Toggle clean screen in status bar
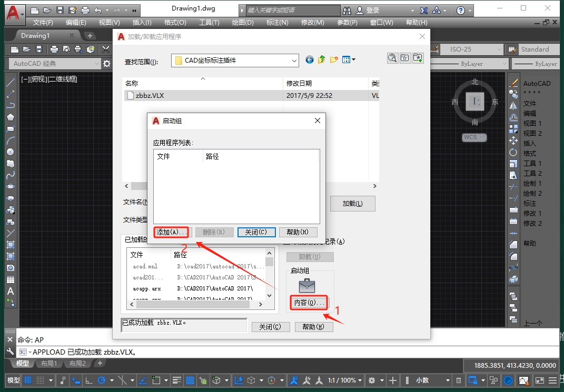Image resolution: width=564 pixels, height=392 pixels. pyautogui.click(x=540, y=380)
